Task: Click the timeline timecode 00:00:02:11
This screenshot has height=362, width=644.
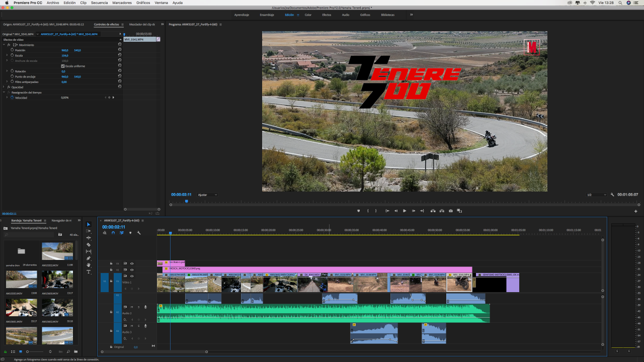Action: [114, 227]
